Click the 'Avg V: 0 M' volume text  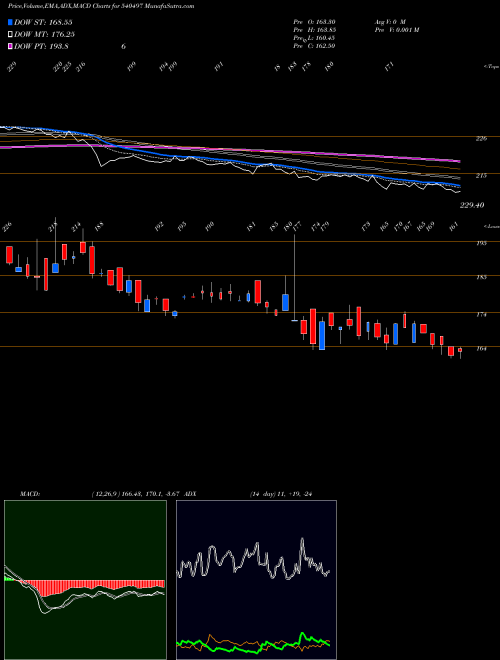[x=389, y=22]
